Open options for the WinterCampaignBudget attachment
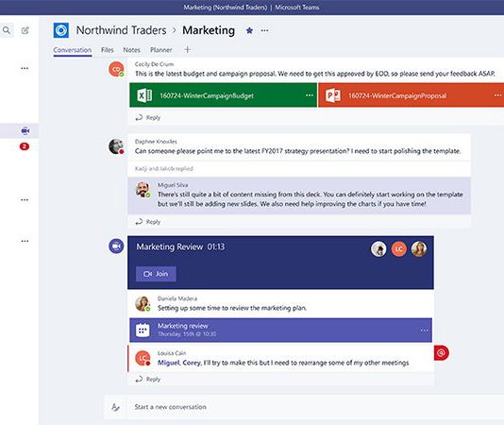 [x=310, y=95]
